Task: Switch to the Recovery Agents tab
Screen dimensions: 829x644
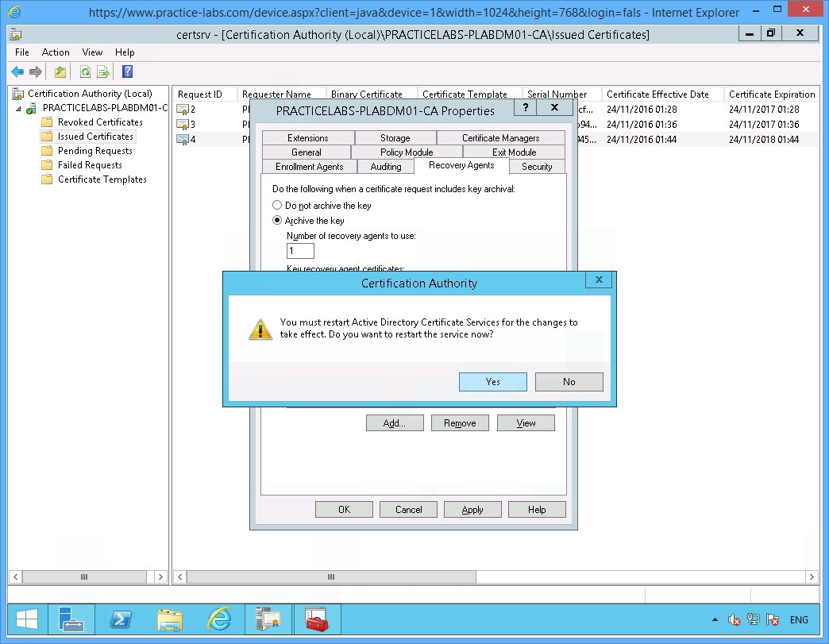Action: [461, 165]
